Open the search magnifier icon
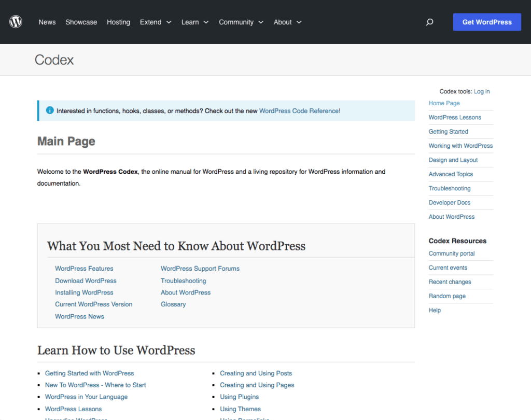Viewport: 531px width, 420px height. pos(429,22)
